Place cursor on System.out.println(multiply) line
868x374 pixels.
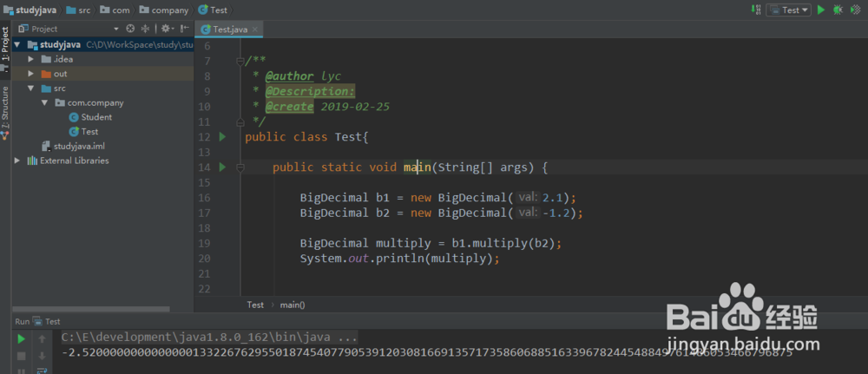tap(399, 259)
